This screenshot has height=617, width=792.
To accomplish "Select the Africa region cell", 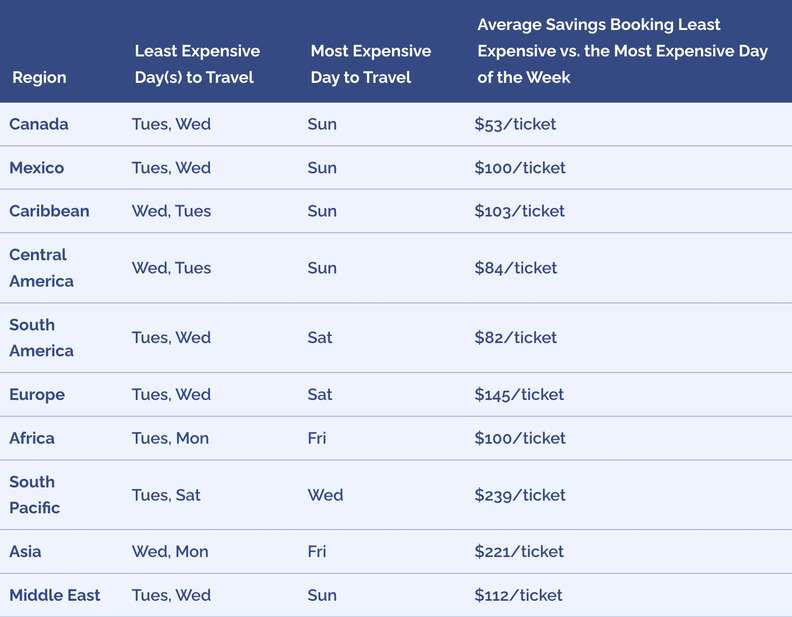I will [x=32, y=438].
